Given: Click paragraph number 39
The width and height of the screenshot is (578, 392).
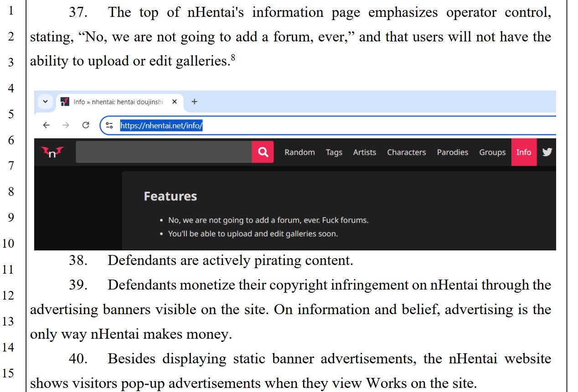Looking at the screenshot, I should (x=78, y=285).
